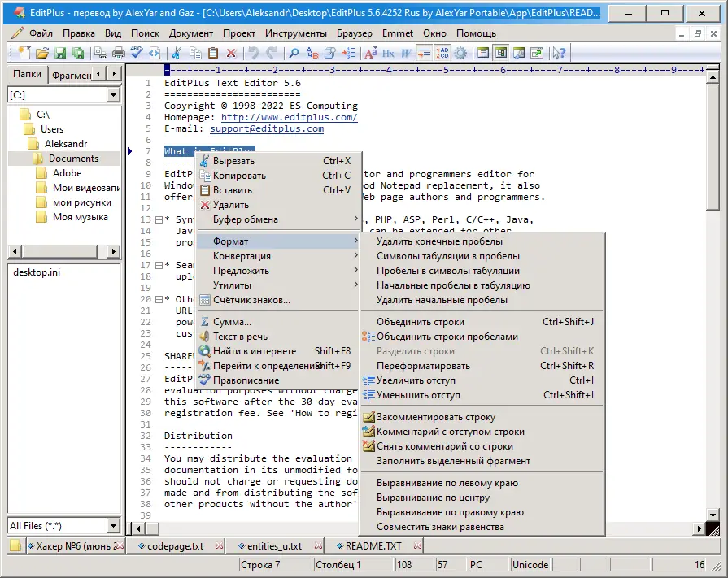Click the Print toolbar icon
Image resolution: width=728 pixels, height=578 pixels.
click(119, 53)
